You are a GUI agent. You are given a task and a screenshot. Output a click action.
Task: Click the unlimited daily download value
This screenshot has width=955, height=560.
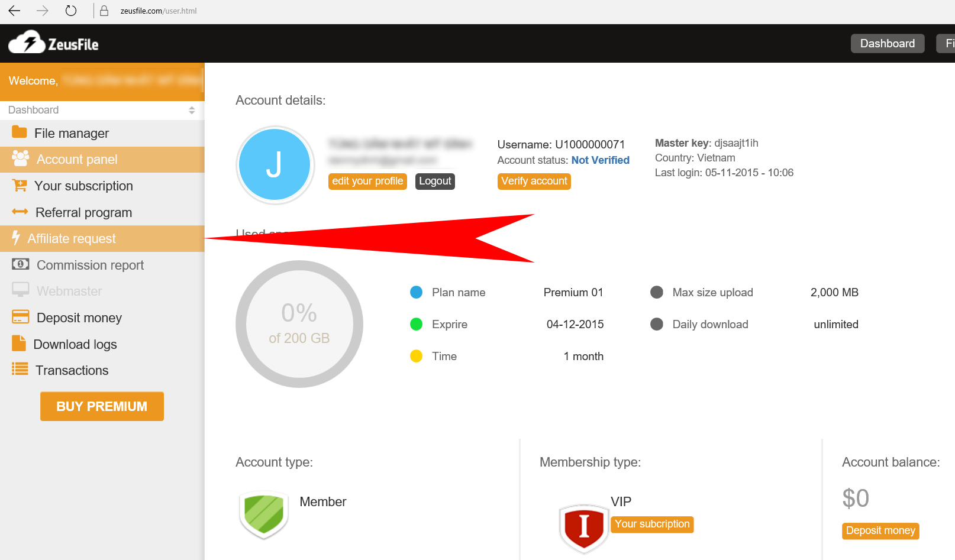(x=836, y=324)
